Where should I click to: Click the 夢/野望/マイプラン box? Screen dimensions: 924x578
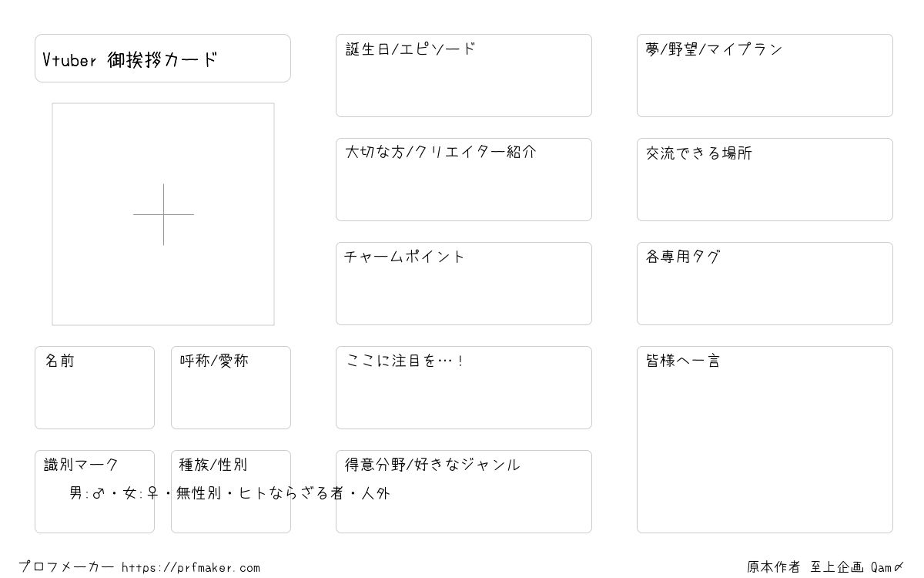pos(765,76)
